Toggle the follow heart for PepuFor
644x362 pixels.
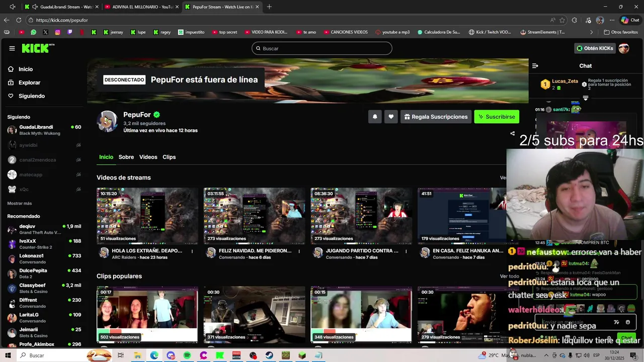[391, 117]
